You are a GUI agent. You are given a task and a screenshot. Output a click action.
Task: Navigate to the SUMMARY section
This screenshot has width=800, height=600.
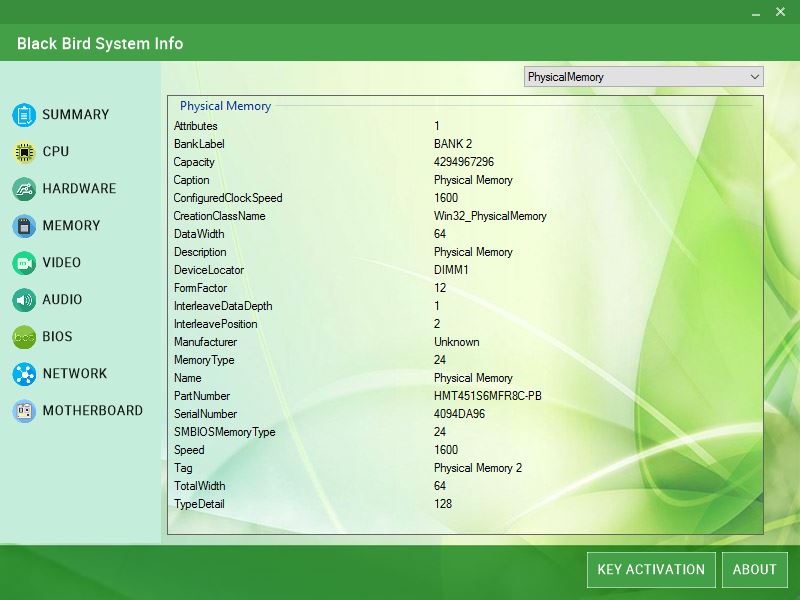74,115
